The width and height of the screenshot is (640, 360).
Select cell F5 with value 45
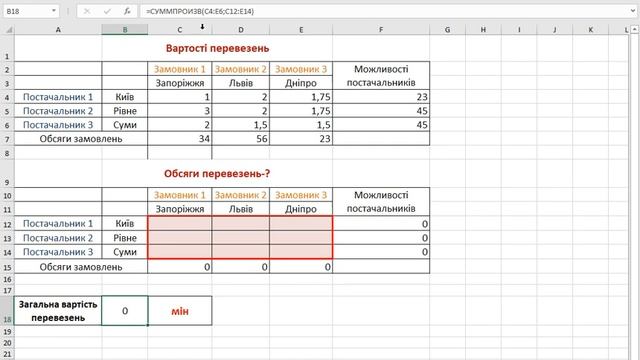coord(381,111)
